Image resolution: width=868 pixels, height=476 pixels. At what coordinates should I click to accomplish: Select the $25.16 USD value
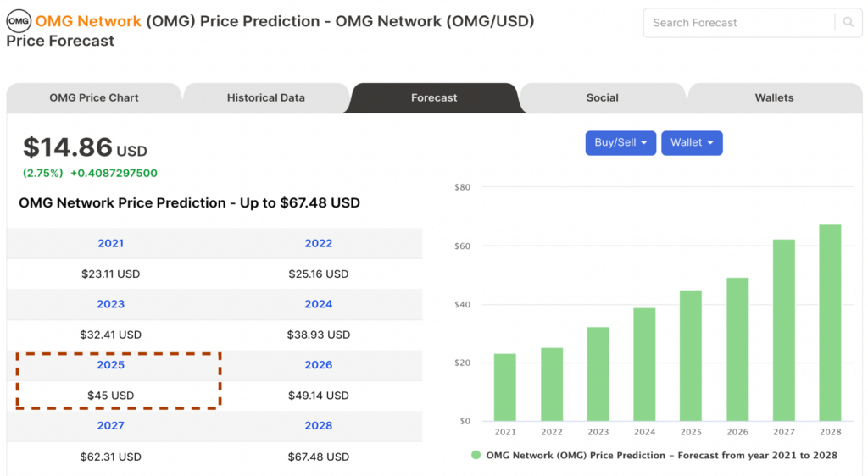tap(319, 274)
